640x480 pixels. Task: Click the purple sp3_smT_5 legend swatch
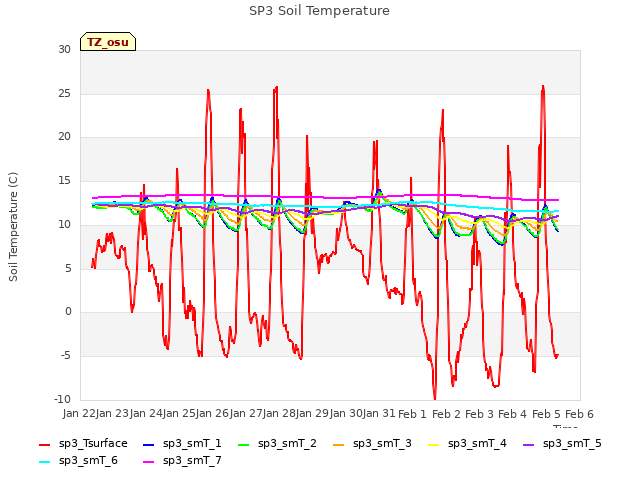click(x=529, y=445)
